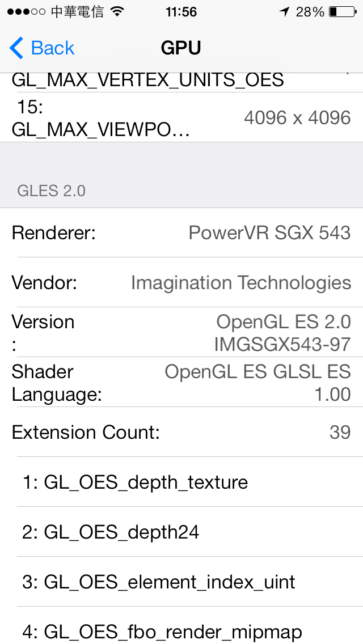Select row 15 GL_MAX_VIEWPO… 4096 x 4096
363x644 pixels.
tap(181, 117)
